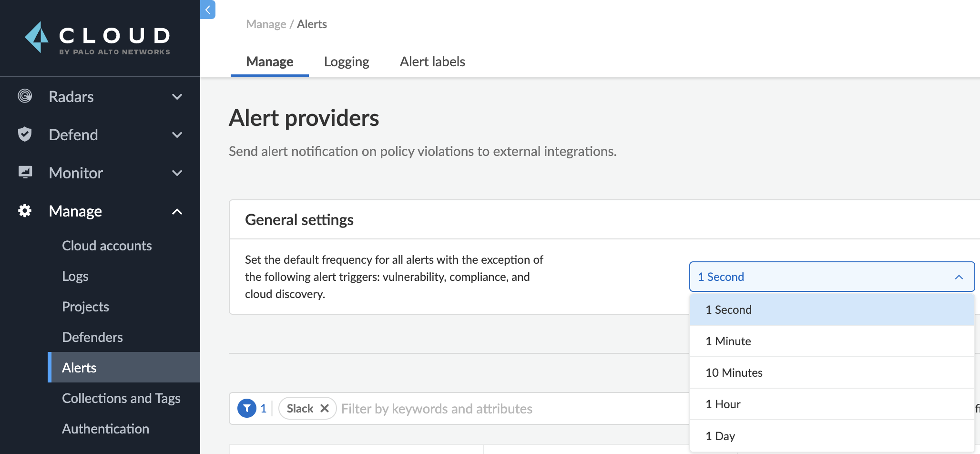Image resolution: width=980 pixels, height=454 pixels.
Task: Expand the Monitor chevron
Action: [x=177, y=173]
